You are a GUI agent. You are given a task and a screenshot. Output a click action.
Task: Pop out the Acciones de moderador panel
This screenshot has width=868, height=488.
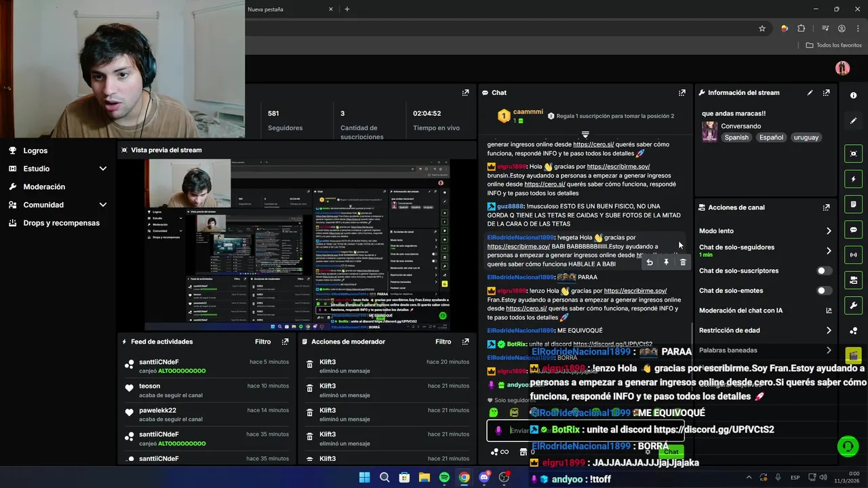click(x=465, y=342)
